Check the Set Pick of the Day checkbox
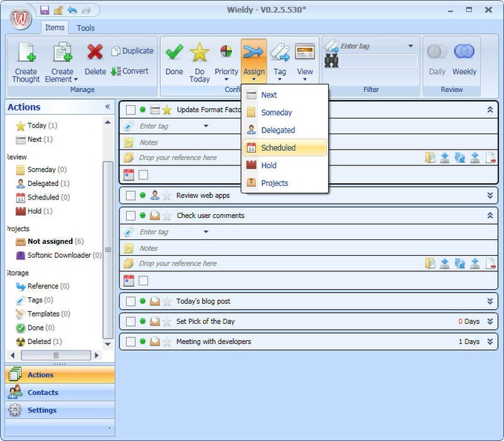This screenshot has width=504, height=441. point(130,322)
